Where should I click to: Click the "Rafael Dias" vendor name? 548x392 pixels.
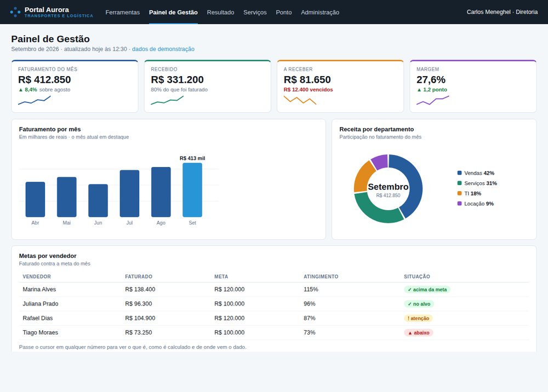tap(38, 318)
